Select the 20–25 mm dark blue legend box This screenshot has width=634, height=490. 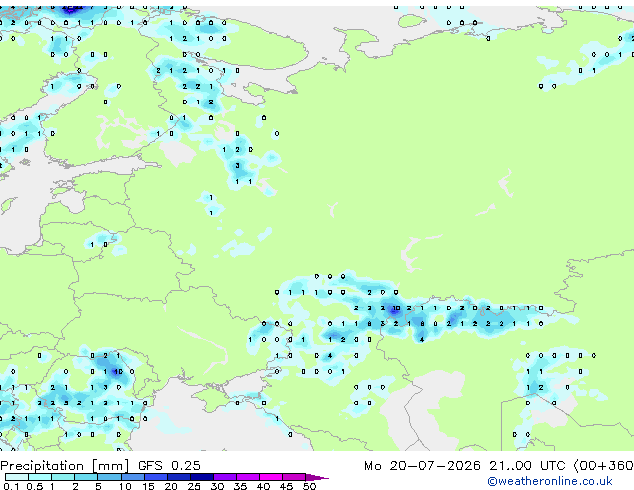(179, 477)
